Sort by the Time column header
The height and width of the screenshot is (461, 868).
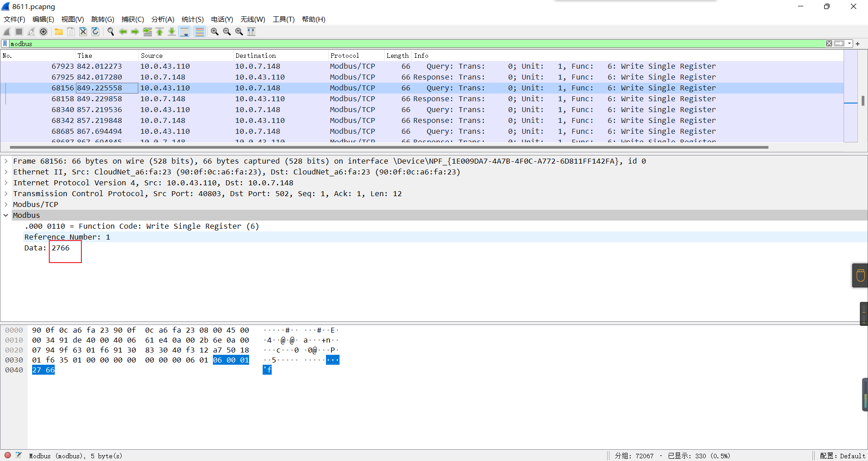point(107,56)
